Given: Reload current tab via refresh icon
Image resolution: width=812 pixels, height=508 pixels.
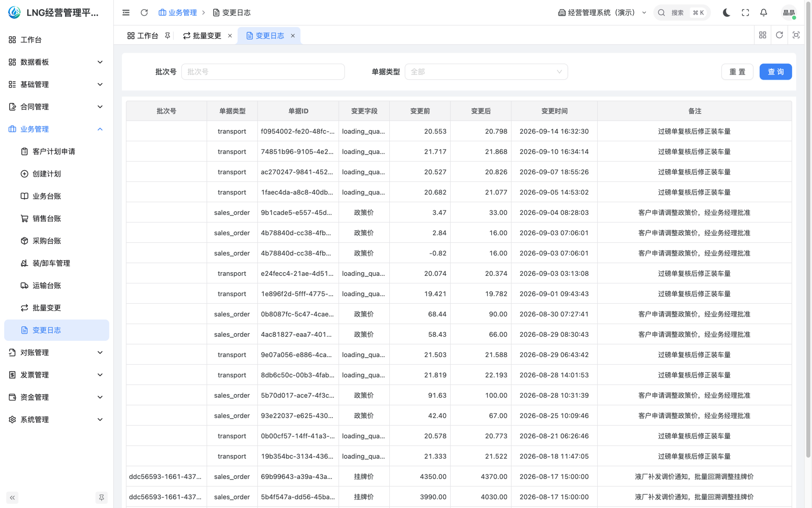Looking at the screenshot, I should tap(779, 35).
